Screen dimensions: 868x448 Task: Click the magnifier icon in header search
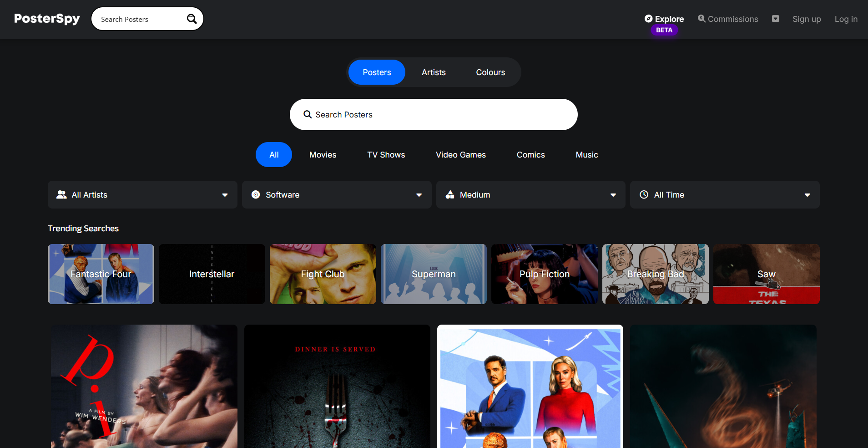click(192, 19)
